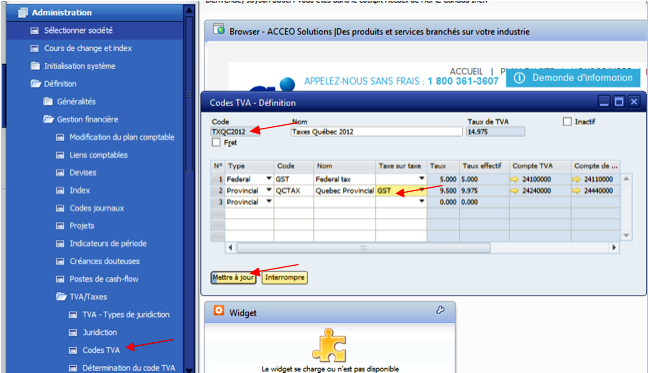Screen dimensions: 648x373
Task: Click link arrow beside account 24110000
Action: coord(577,179)
